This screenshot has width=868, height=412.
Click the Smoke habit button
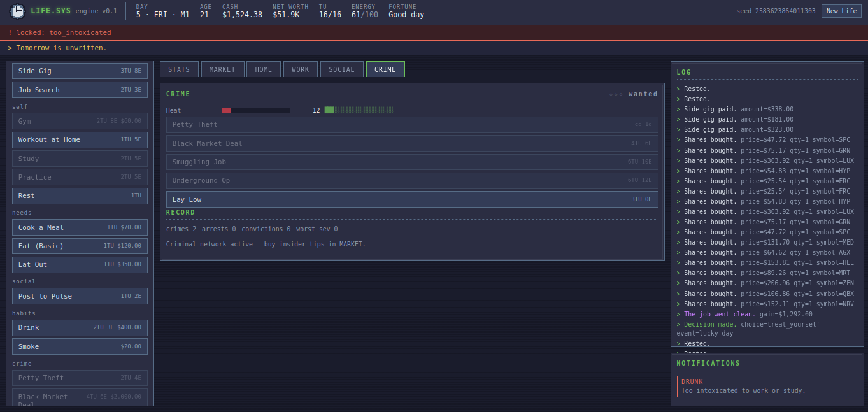point(80,346)
